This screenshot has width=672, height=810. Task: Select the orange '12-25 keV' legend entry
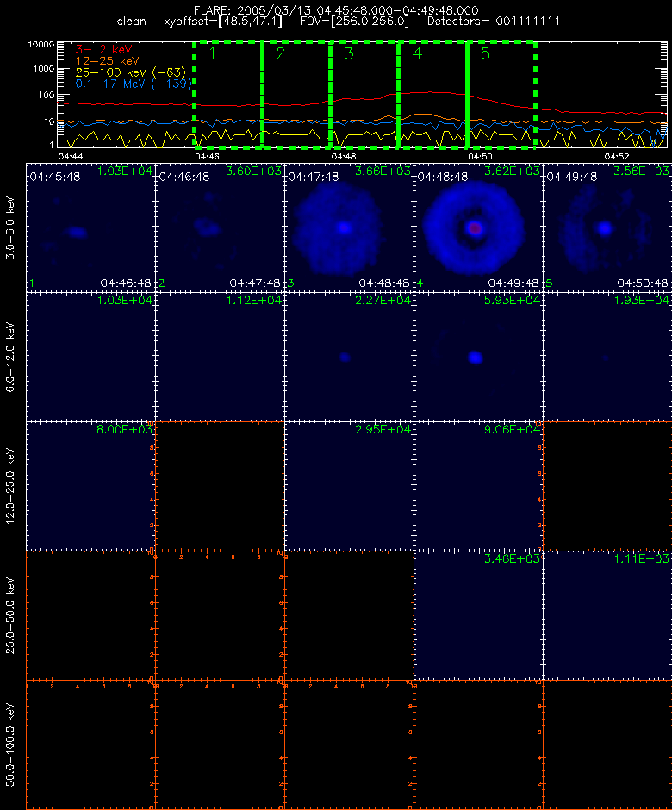pos(107,61)
